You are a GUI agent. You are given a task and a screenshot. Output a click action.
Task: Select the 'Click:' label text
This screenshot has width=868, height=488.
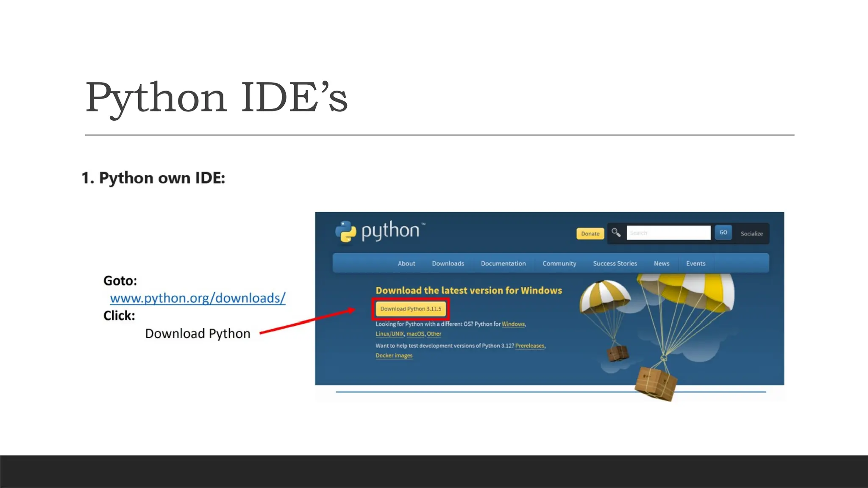(x=119, y=316)
